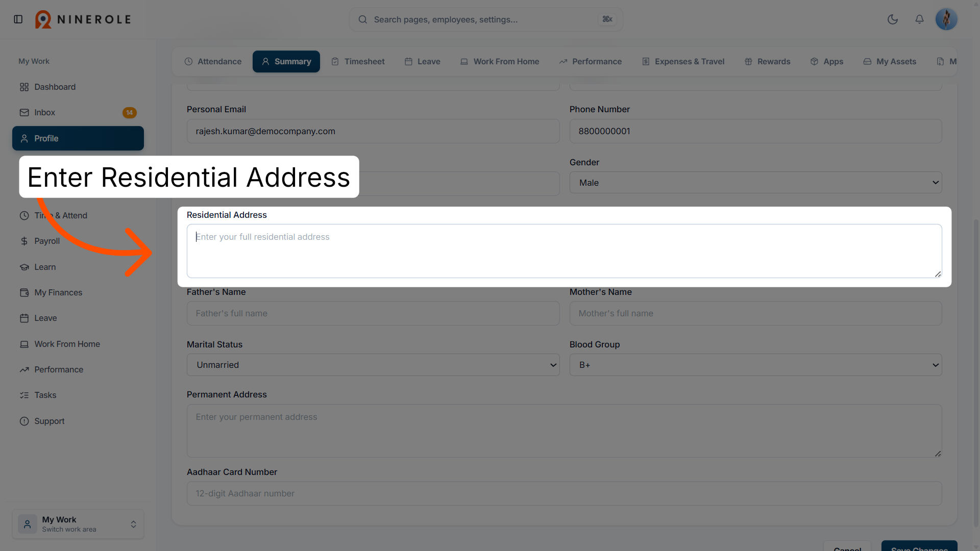980x551 pixels.
Task: Switch to Performance tab
Action: point(591,61)
